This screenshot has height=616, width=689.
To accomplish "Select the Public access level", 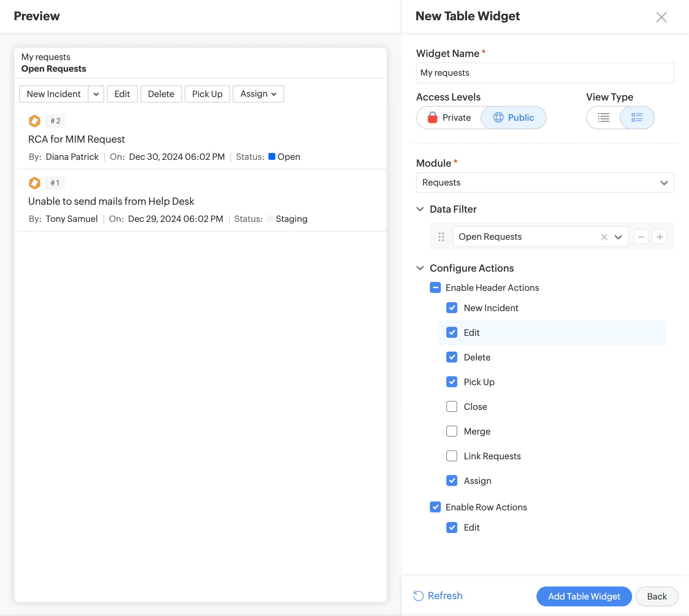I will click(x=513, y=118).
